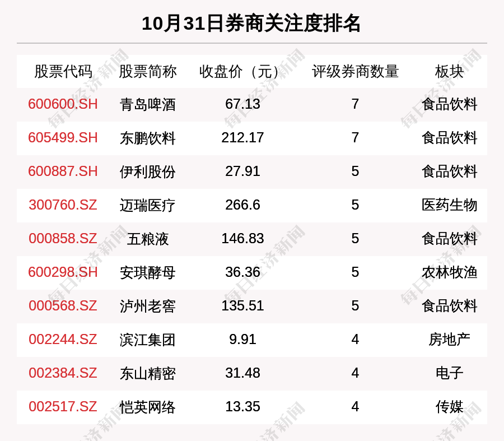Select stock name 泸州老窖
This screenshot has width=504, height=441.
[148, 306]
